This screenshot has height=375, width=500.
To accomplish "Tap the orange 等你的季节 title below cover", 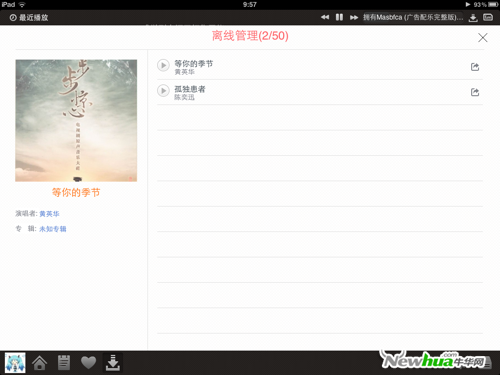I will [x=76, y=192].
